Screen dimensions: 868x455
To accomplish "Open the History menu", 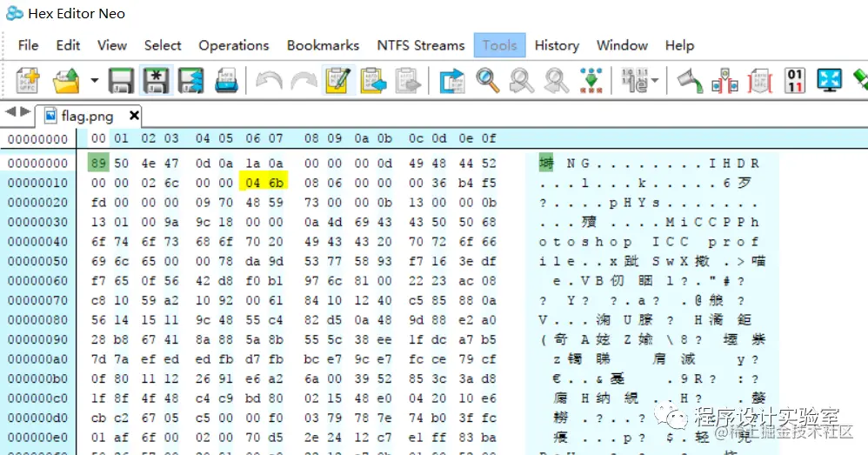I will [x=557, y=45].
